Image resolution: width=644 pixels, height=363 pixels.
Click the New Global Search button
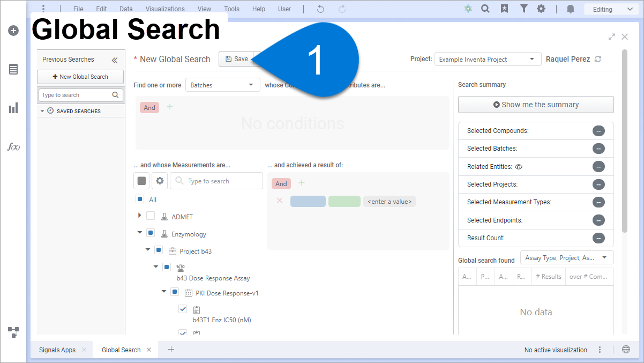pos(80,77)
